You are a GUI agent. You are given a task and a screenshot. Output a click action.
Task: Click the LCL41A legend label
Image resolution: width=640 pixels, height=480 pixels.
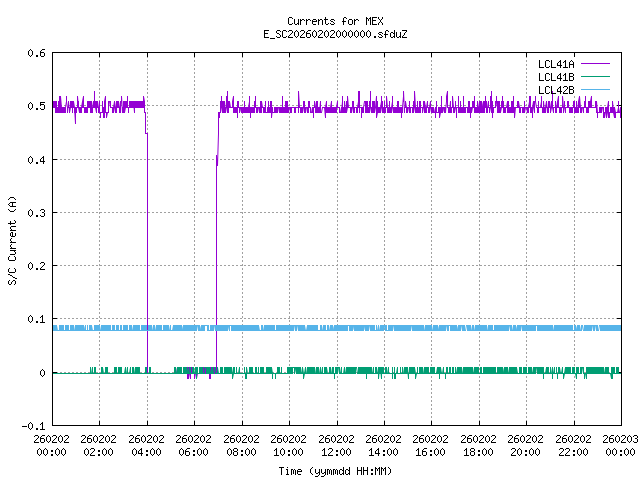(555, 64)
